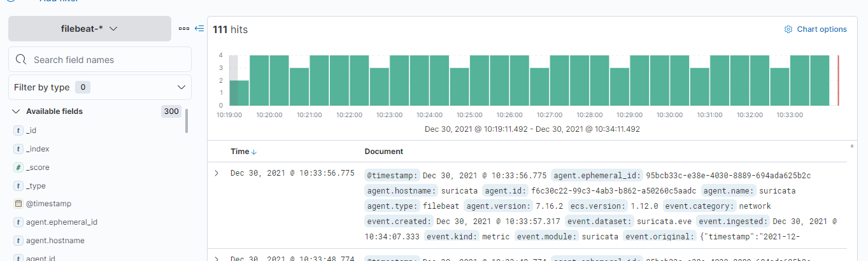Click the date type icon beside @timestamp
This screenshot has height=261, width=868.
click(18, 204)
